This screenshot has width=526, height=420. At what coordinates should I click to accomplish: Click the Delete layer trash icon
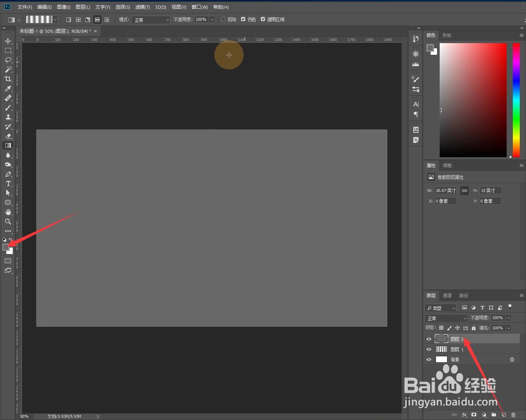coord(513,415)
